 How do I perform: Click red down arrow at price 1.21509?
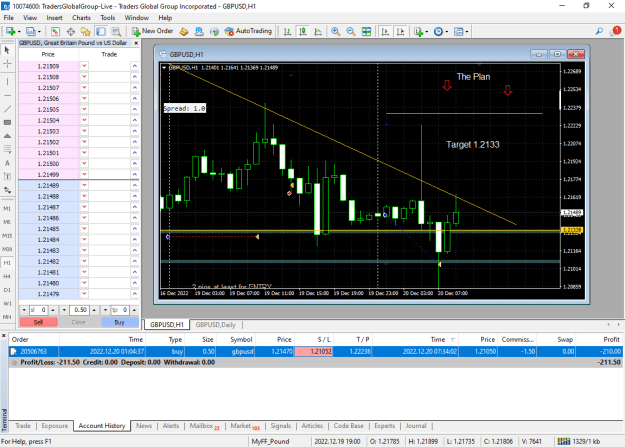click(x=84, y=66)
